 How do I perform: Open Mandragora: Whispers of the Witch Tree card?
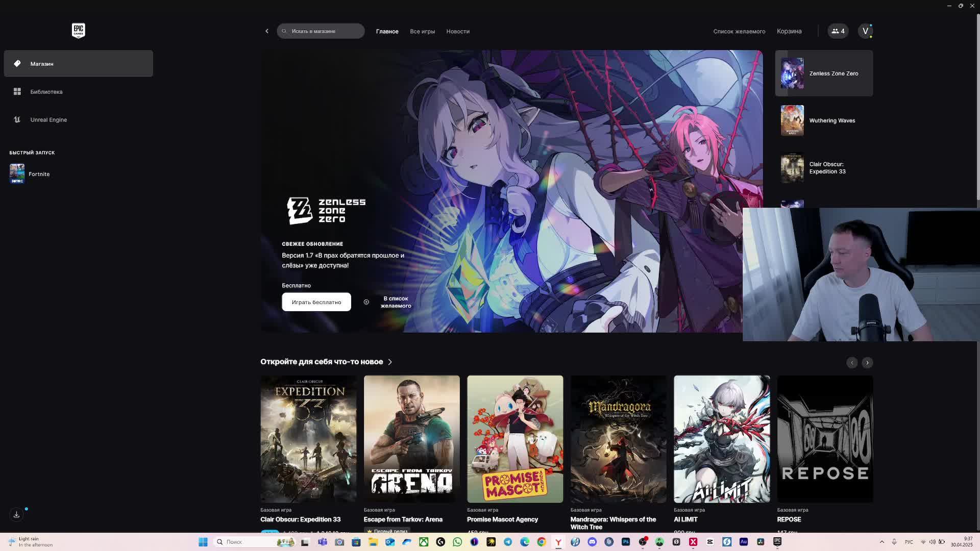coord(618,439)
